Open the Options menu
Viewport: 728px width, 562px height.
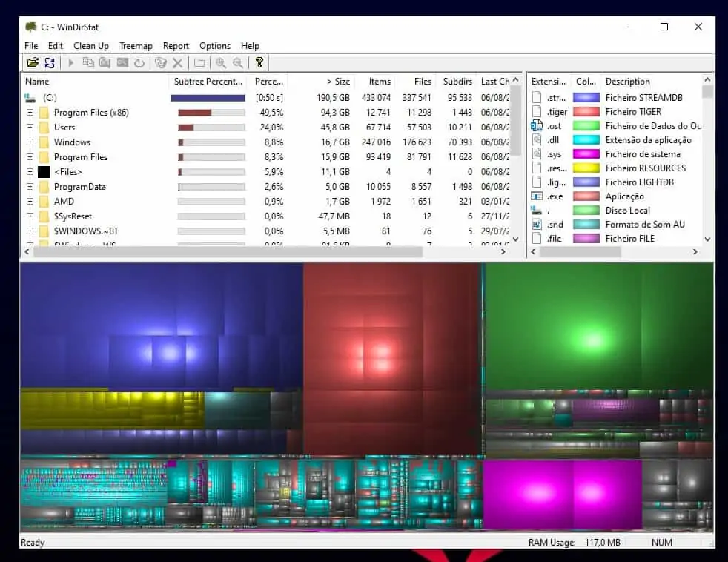[214, 45]
